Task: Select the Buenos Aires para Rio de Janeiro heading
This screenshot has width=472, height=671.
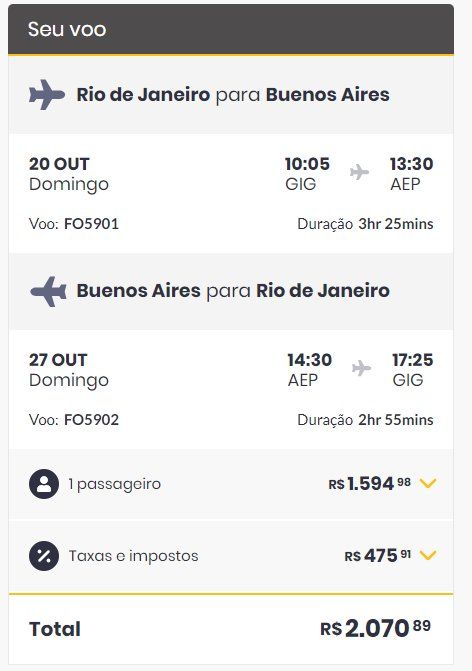Action: 233,291
